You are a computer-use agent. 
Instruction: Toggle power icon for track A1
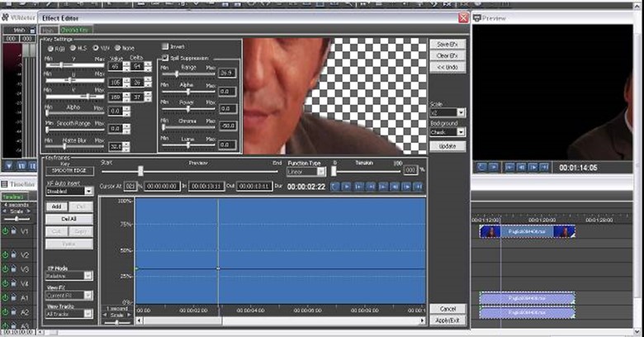point(5,297)
